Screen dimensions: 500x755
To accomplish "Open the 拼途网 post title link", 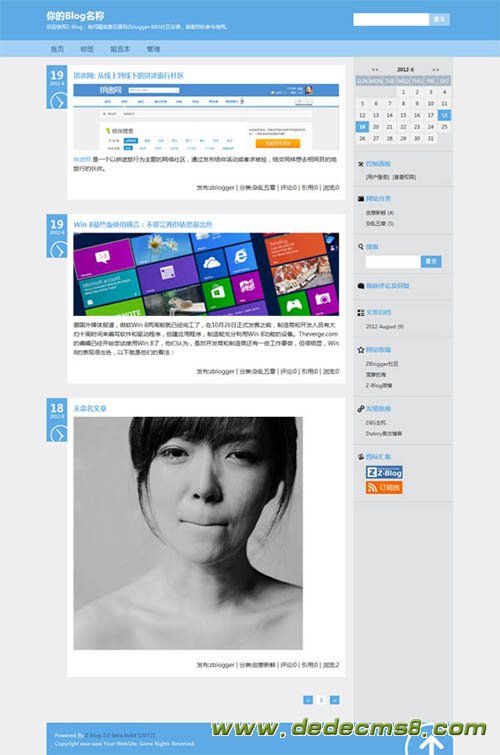I will click(x=129, y=76).
